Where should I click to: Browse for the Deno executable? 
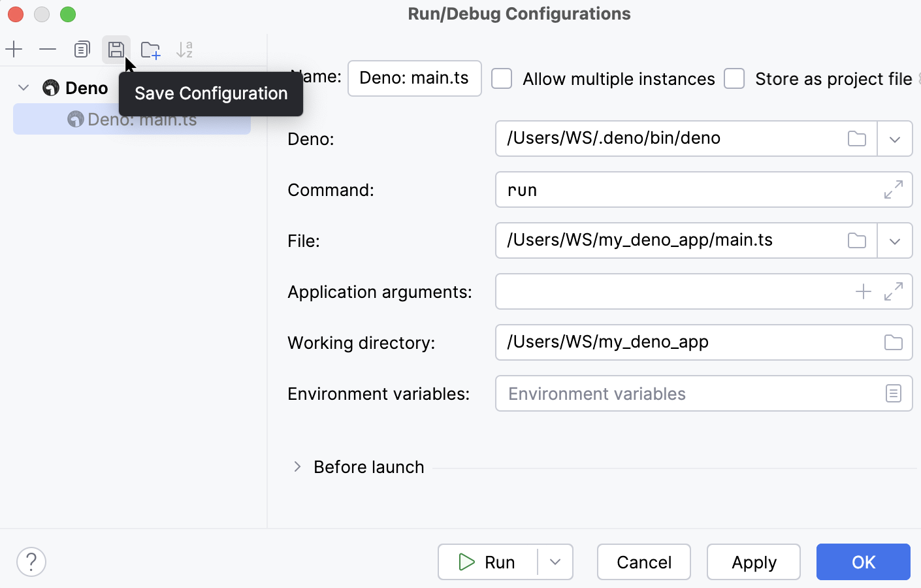tap(856, 138)
